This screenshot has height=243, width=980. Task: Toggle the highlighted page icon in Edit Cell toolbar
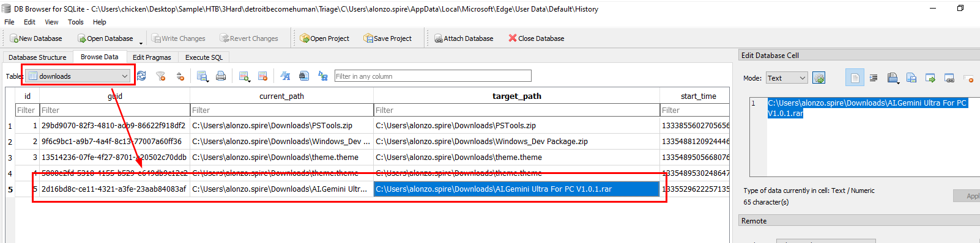[855, 78]
